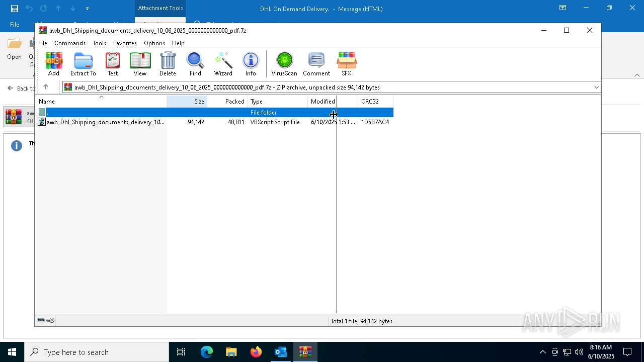Click Open in the Outlook ribbon
Screen dimensions: 644x362
[14, 49]
